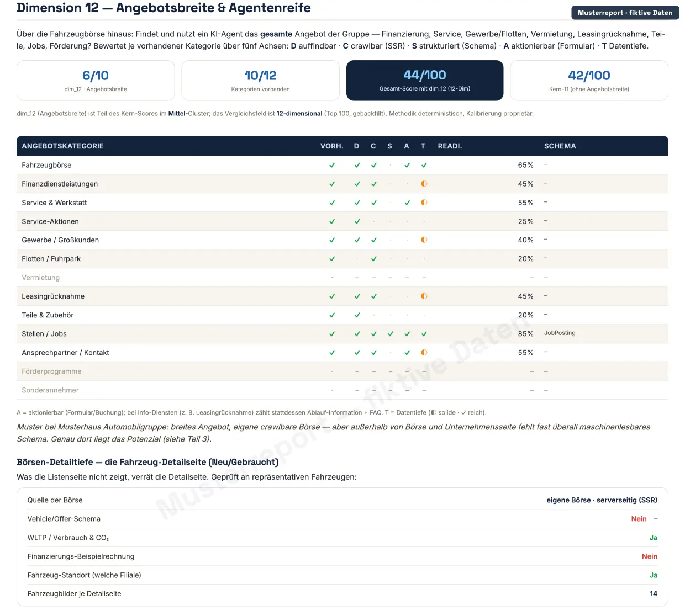685x616 pixels.
Task: Click Teile & Zubehör VORH. check mark
Action: click(x=332, y=315)
